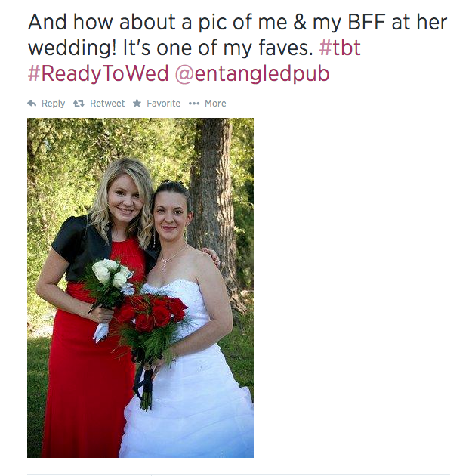Click the three-dot More icon
Image resolution: width=472 pixels, height=476 pixels.
click(194, 104)
